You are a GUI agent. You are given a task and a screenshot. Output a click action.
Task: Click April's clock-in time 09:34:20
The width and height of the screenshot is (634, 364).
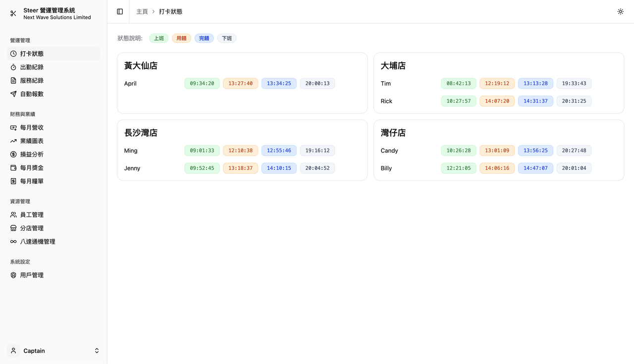(202, 83)
